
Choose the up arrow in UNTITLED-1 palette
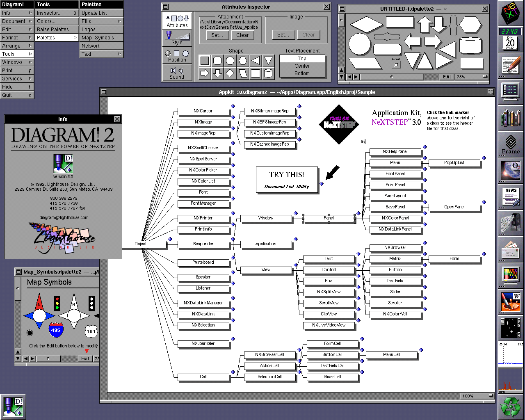point(424,25)
